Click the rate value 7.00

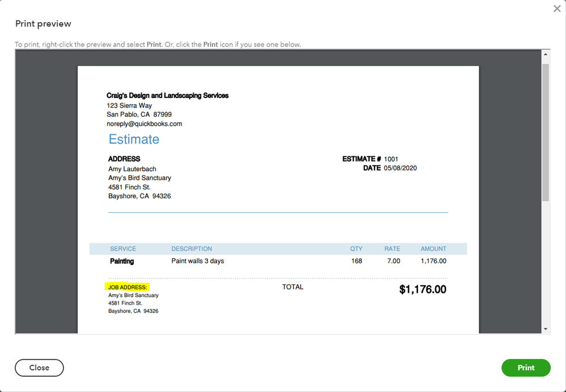click(x=393, y=261)
